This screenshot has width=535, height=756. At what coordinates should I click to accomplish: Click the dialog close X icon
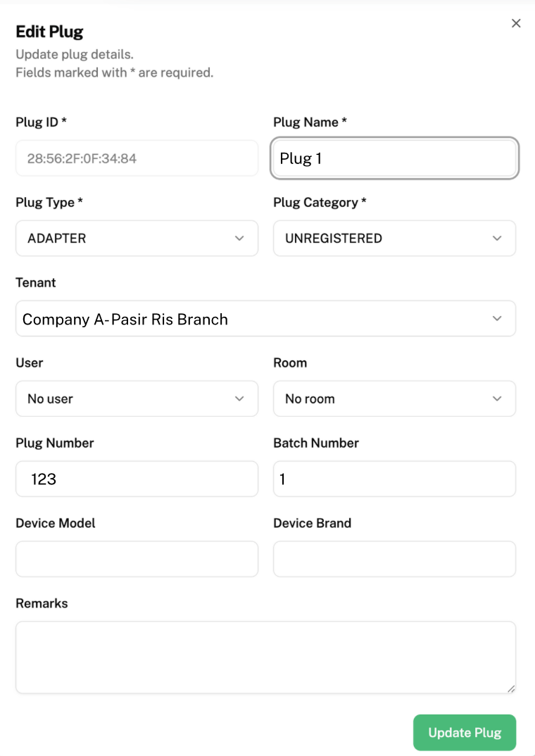click(x=516, y=23)
